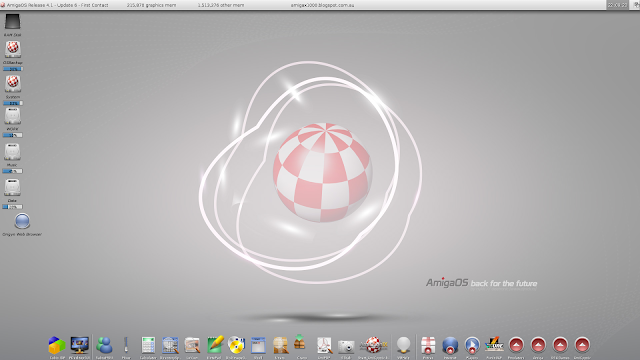
Task: Open the crate with magnifier dock icon
Action: click(x=280, y=345)
